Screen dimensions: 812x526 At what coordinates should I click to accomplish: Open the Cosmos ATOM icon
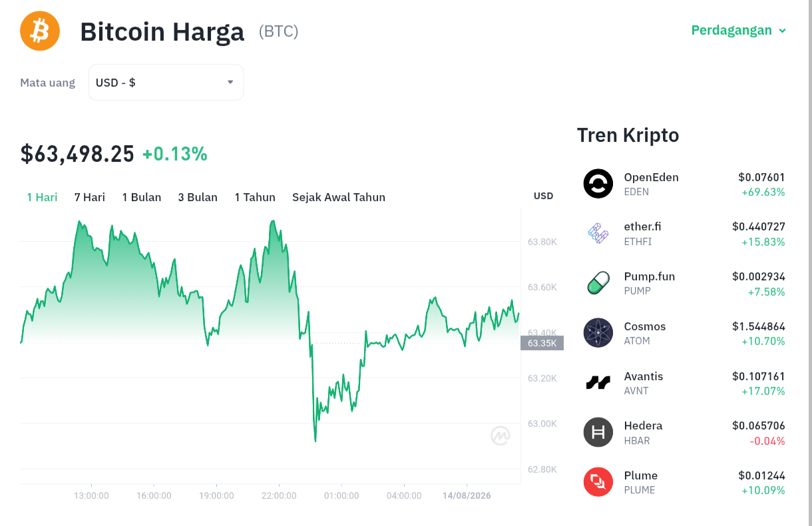pyautogui.click(x=598, y=333)
